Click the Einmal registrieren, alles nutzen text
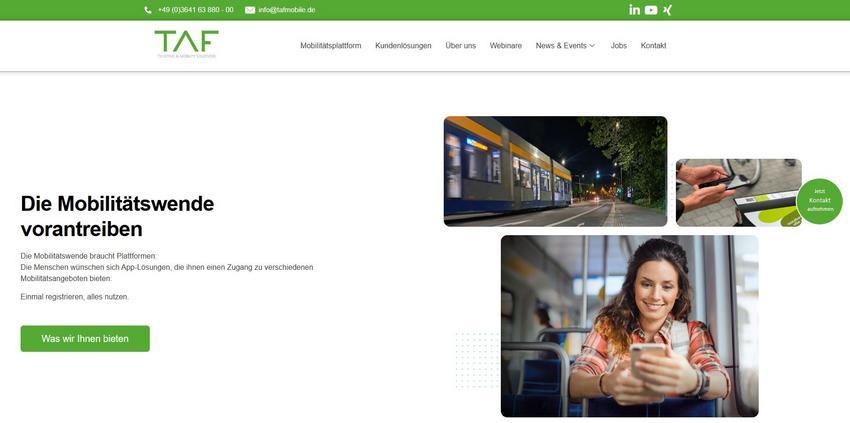The width and height of the screenshot is (850, 423). coord(75,297)
